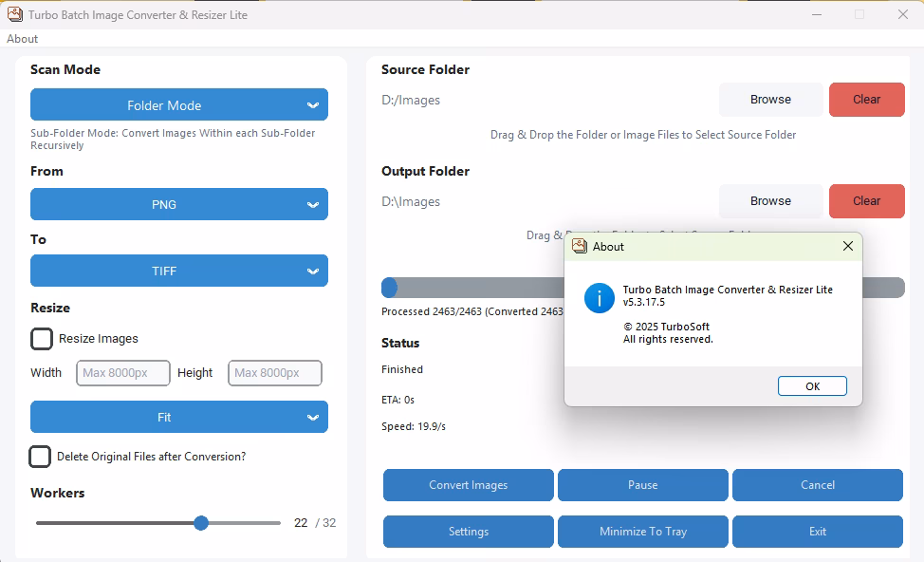Open the About menu

pyautogui.click(x=23, y=39)
